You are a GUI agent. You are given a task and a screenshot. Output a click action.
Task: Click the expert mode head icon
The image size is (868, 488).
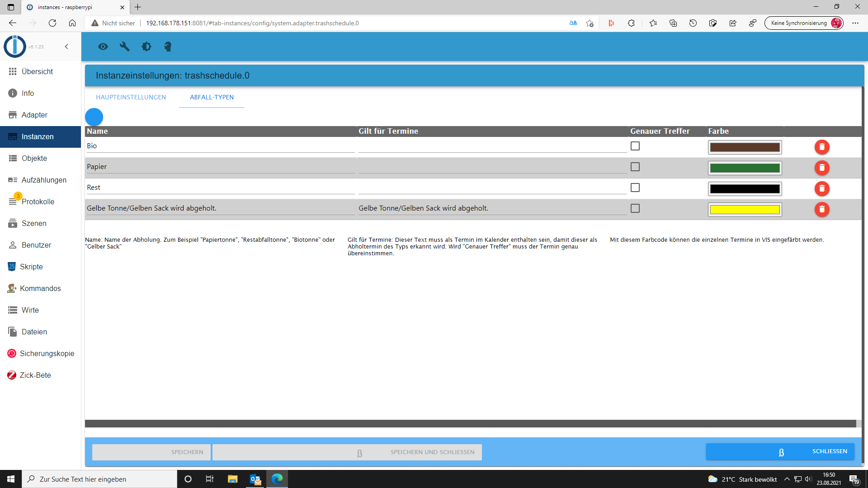(168, 47)
